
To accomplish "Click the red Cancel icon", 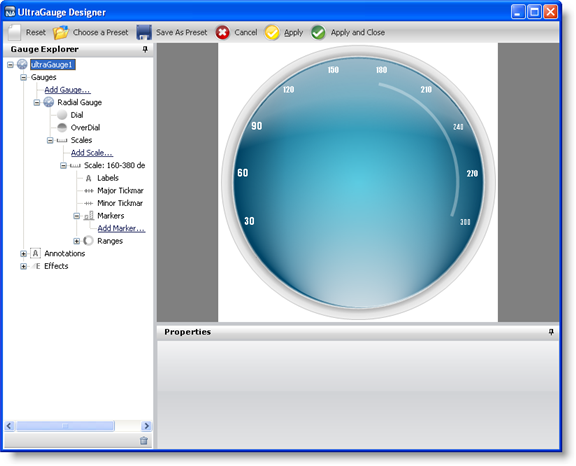I will (x=222, y=33).
